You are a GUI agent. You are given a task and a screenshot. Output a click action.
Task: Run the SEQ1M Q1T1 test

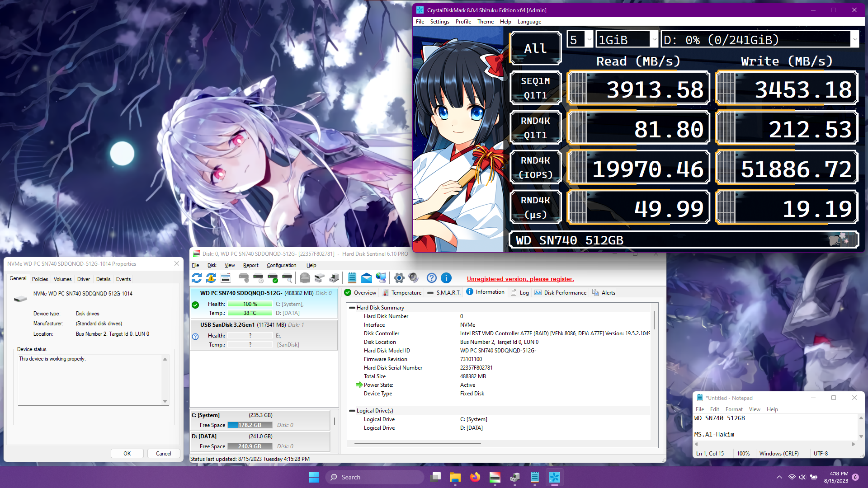[x=535, y=88]
